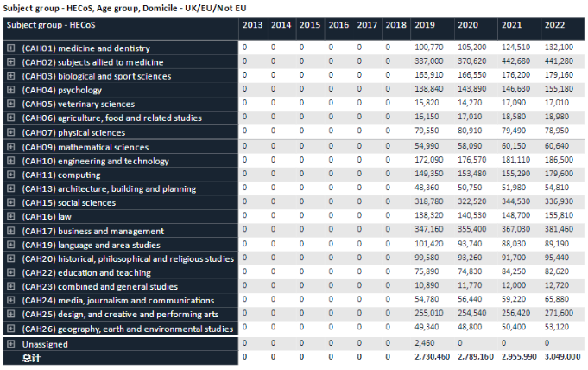This screenshot has height=370, width=588.
Task: Click the 2021 value for computing 155,290
Action: [518, 175]
